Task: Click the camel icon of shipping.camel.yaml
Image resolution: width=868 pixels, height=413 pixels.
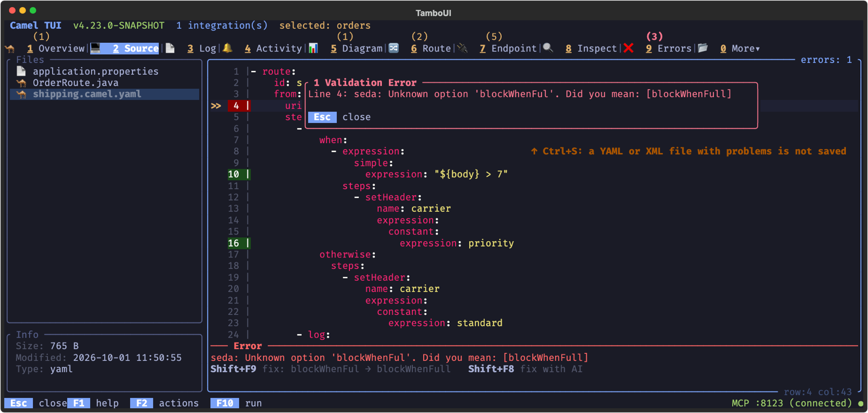Action: coord(21,94)
